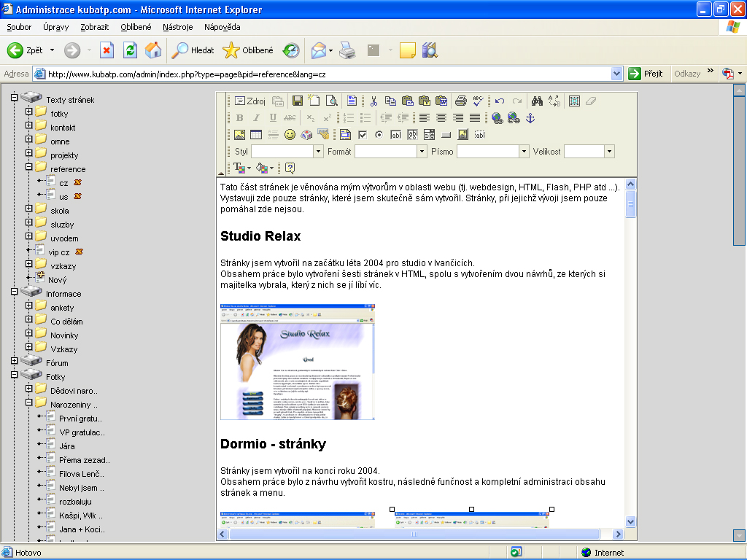This screenshot has width=747, height=560.
Task: Open the Nástroje menu
Action: pos(177,27)
